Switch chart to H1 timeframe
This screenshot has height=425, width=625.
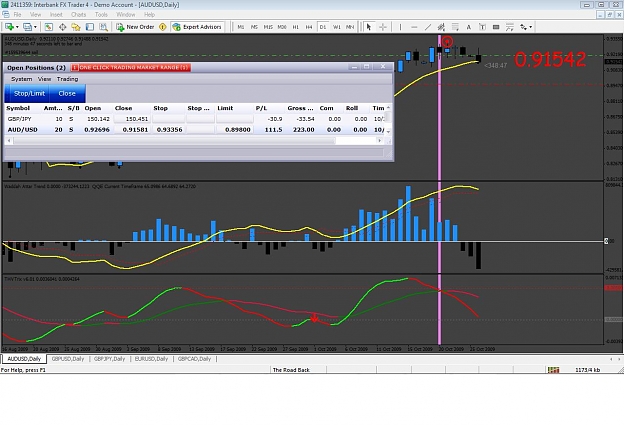click(296, 27)
